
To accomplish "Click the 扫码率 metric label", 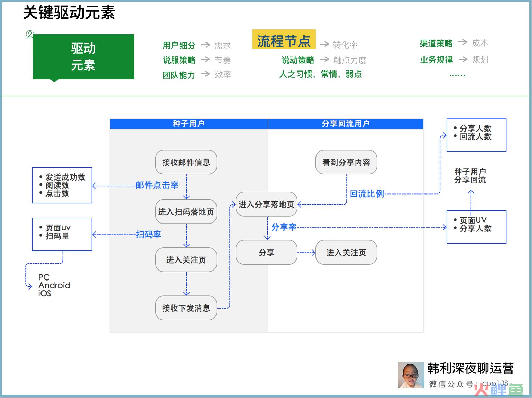I will (x=148, y=235).
